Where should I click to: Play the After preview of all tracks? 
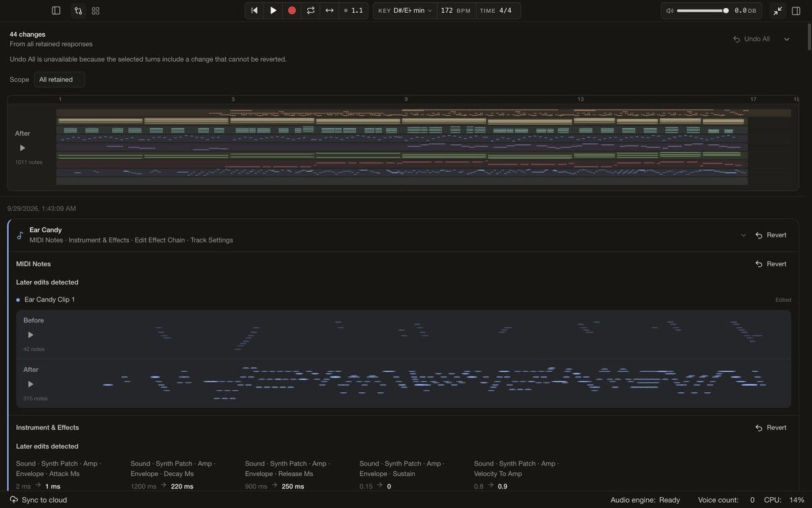click(22, 148)
